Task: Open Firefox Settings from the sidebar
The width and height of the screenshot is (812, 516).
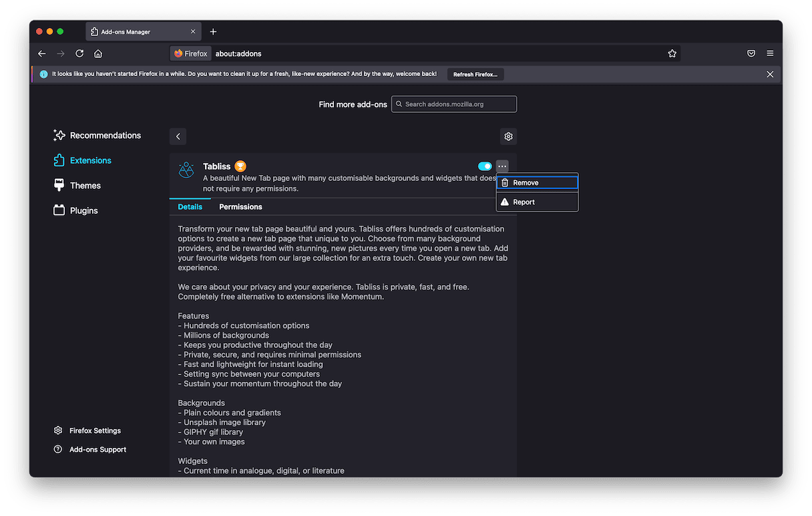Action: pos(87,431)
